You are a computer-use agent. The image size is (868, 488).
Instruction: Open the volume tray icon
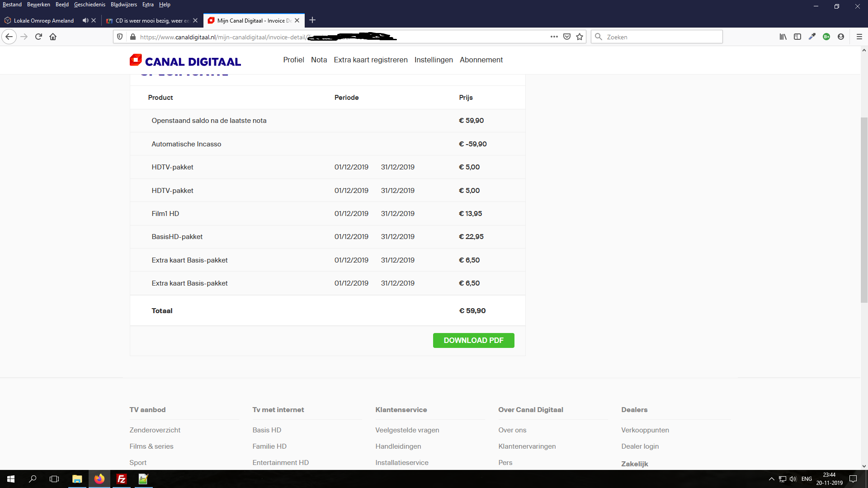click(x=793, y=479)
